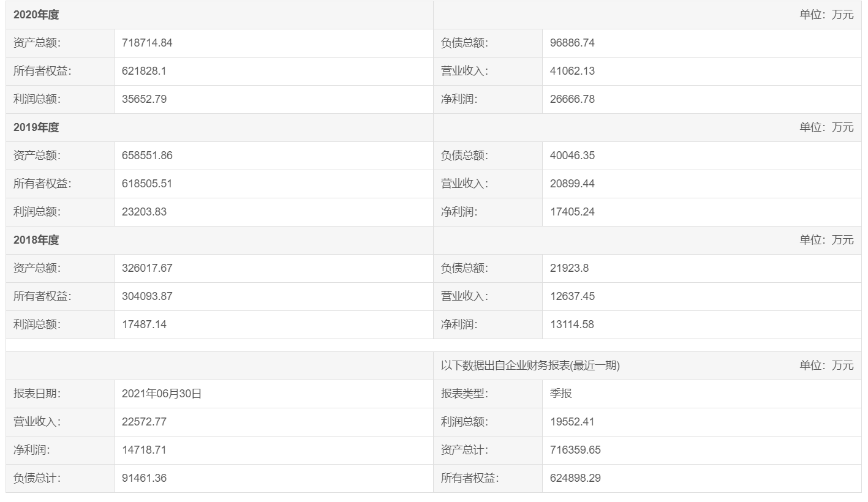Click the 2019年度 section header
This screenshot has width=868, height=502.
click(x=36, y=128)
